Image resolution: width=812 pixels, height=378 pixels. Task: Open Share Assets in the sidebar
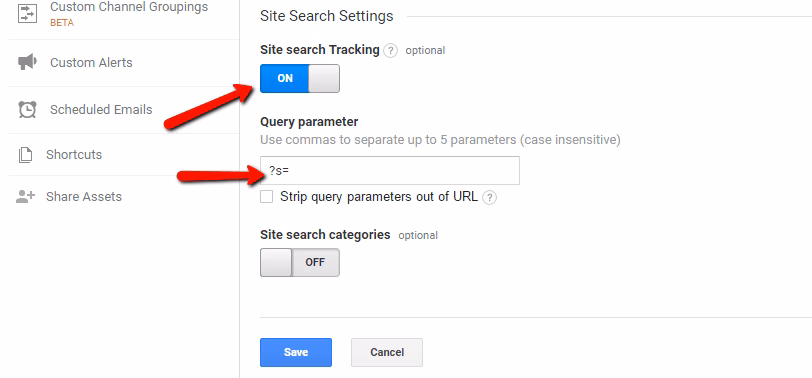tap(84, 197)
